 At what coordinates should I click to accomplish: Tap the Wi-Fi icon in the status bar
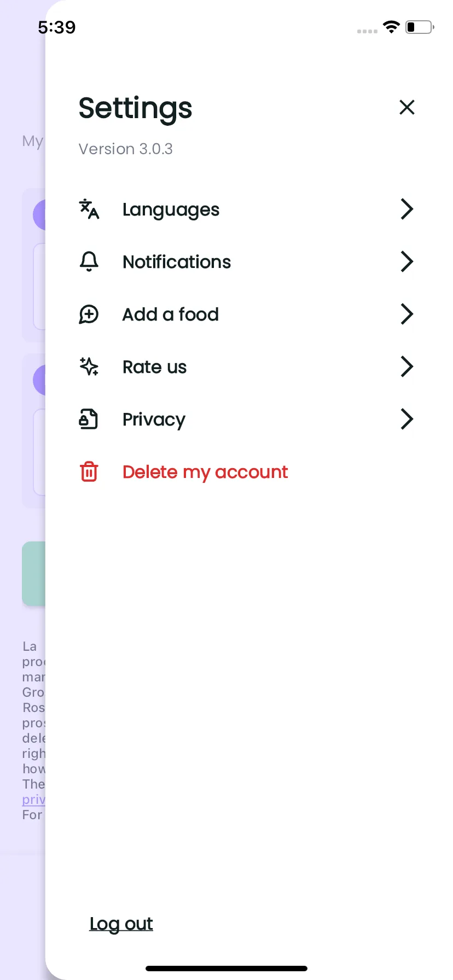[x=391, y=27]
